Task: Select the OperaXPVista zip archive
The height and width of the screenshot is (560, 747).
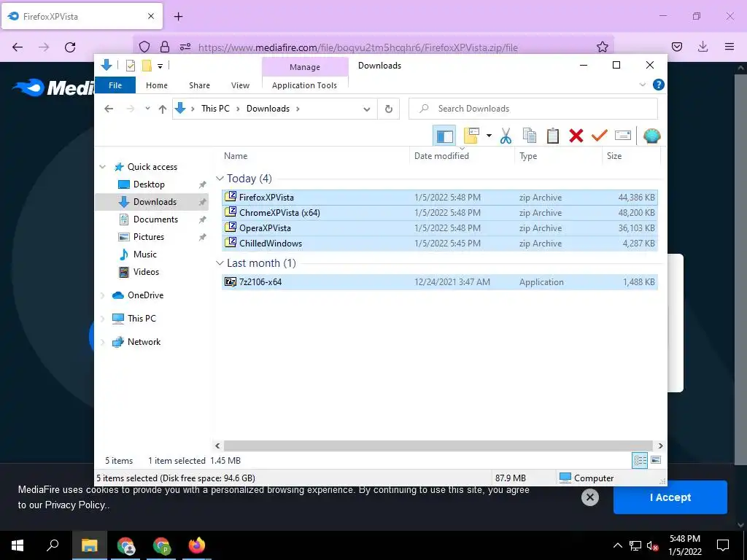Action: [440, 228]
